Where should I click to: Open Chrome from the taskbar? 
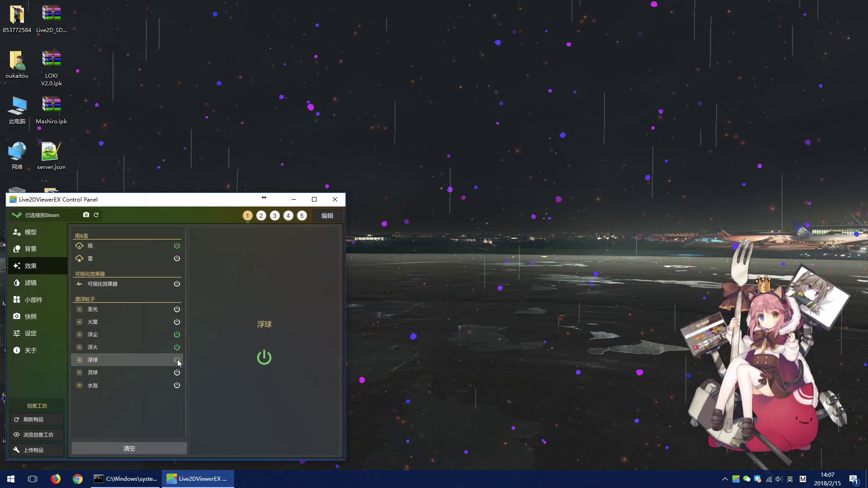tap(77, 479)
